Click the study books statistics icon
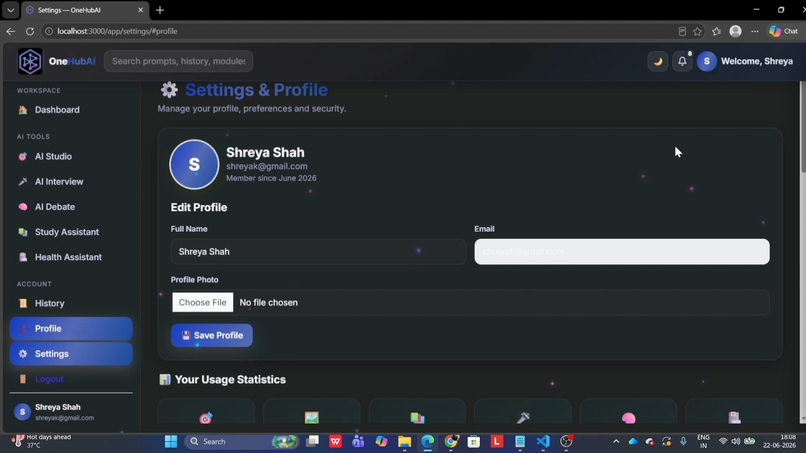The image size is (806, 453). (417, 418)
